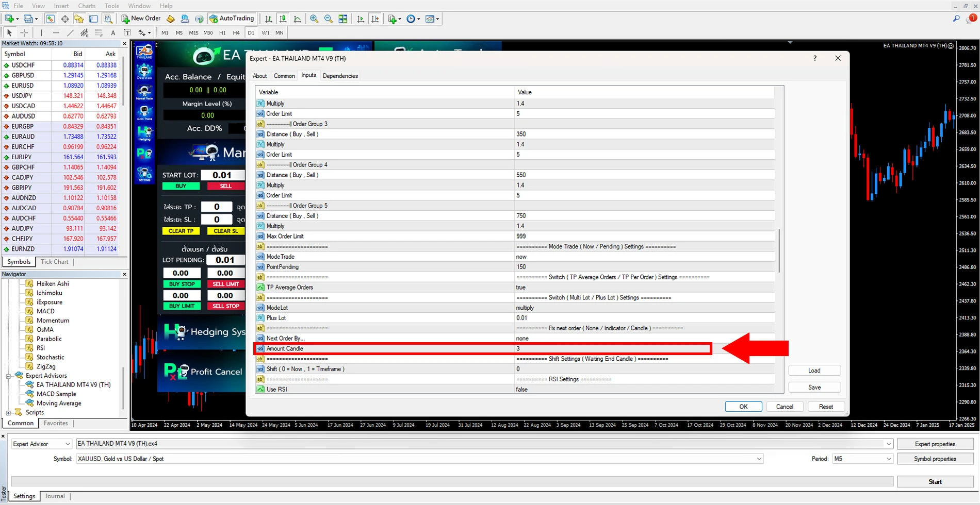Click OK in the Expert dialog

743,407
